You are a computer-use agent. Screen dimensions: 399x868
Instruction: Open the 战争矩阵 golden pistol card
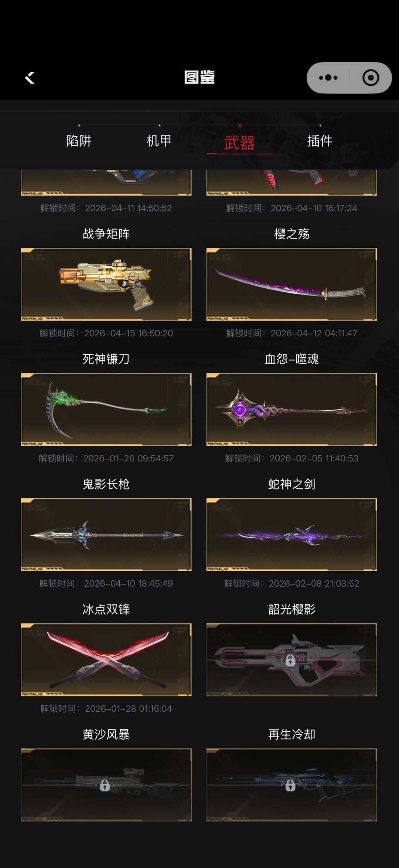point(106,284)
